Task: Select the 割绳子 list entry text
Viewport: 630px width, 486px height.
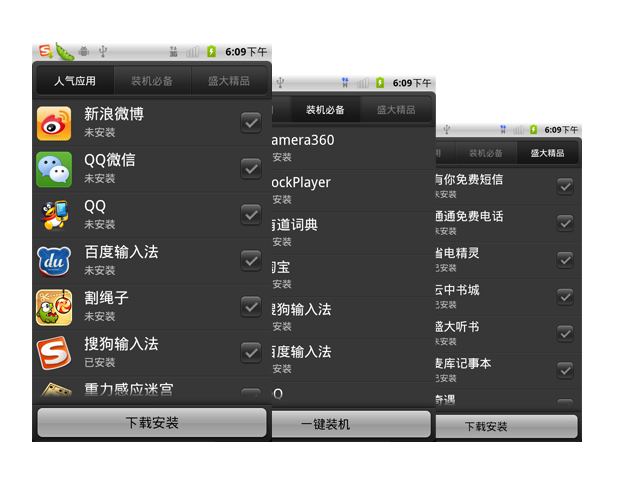Action: [106, 298]
